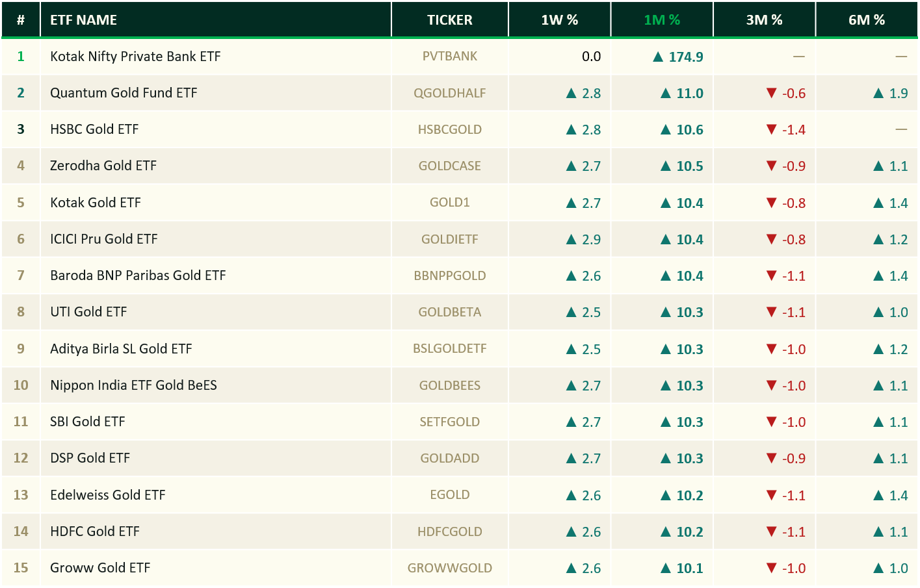Click Kotak Nifty Private Bank's 0.0 weekly value
Image resolution: width=920 pixels, height=588 pixels.
coord(592,57)
